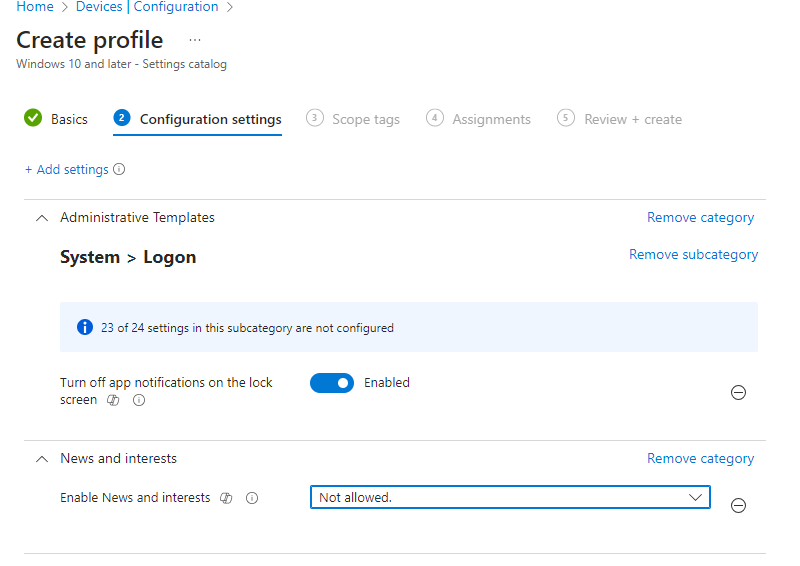Viewport: 800px width, 566px height.
Task: Collapse the Administrative Templates category
Action: click(x=41, y=218)
